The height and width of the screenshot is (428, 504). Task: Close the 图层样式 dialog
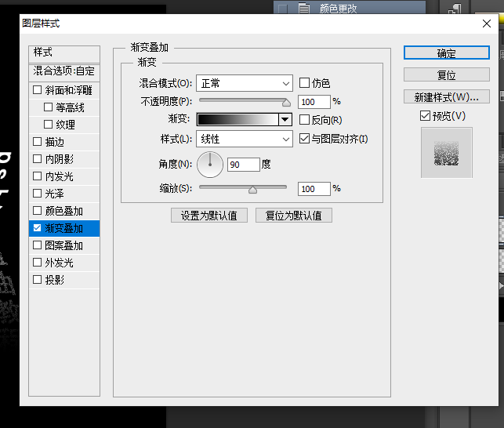click(487, 24)
